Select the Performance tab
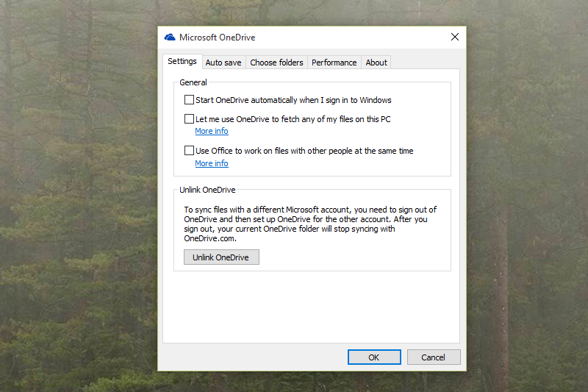The image size is (588, 392). (334, 63)
